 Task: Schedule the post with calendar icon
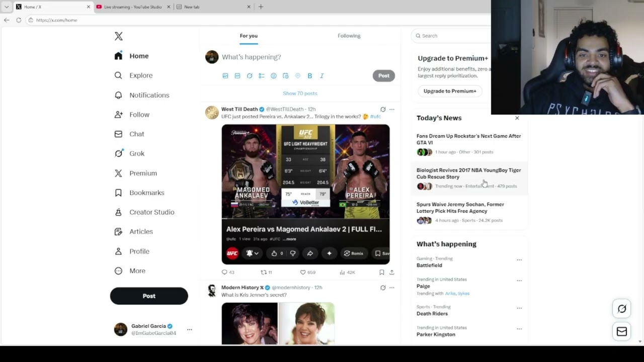coord(286,76)
